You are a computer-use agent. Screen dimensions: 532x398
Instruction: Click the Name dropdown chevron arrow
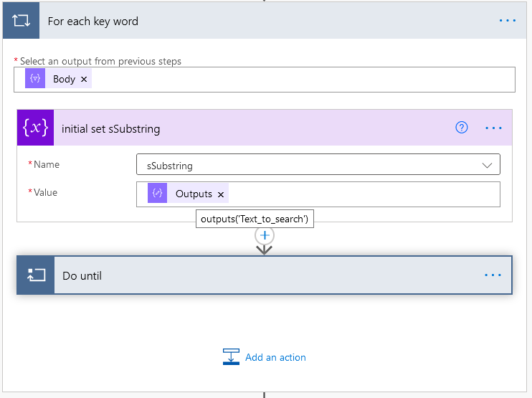[x=488, y=166]
